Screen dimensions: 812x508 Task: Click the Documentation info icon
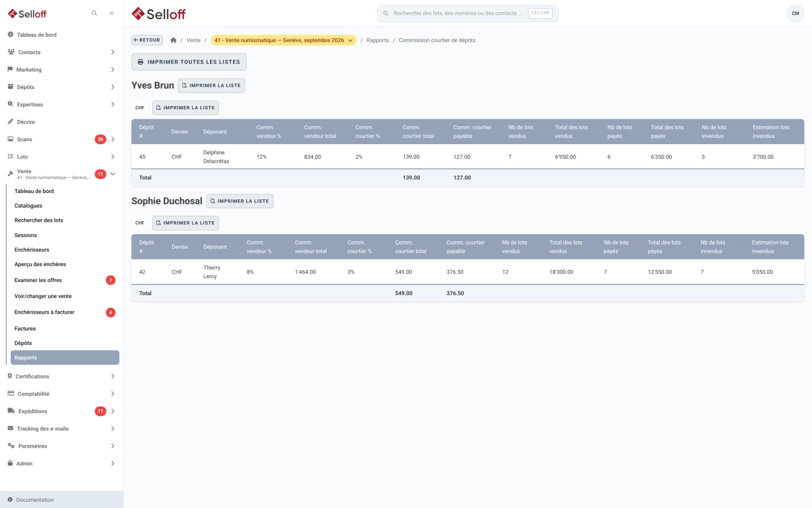[10, 500]
